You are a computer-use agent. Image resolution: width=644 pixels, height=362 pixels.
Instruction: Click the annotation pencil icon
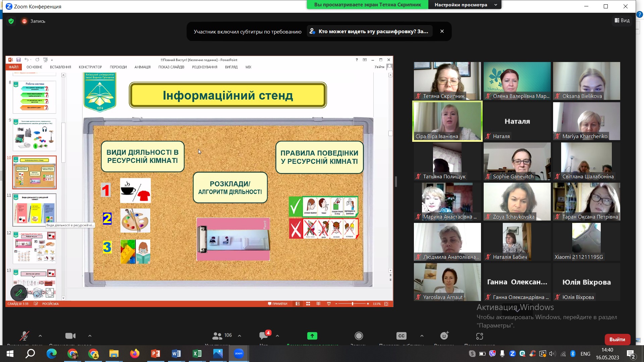click(x=19, y=293)
